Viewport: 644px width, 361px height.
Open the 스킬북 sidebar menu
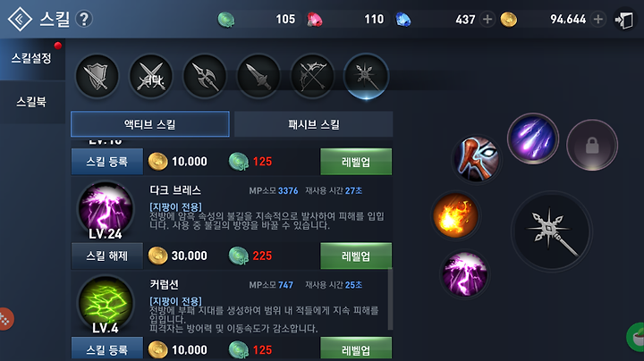[31, 102]
